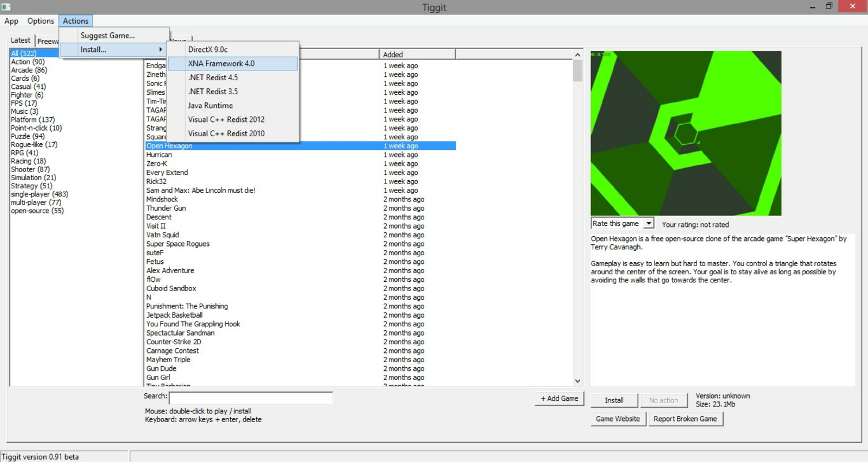Choose Suggest Game... menu entry
Image resolution: width=868 pixels, height=462 pixels.
click(x=114, y=36)
